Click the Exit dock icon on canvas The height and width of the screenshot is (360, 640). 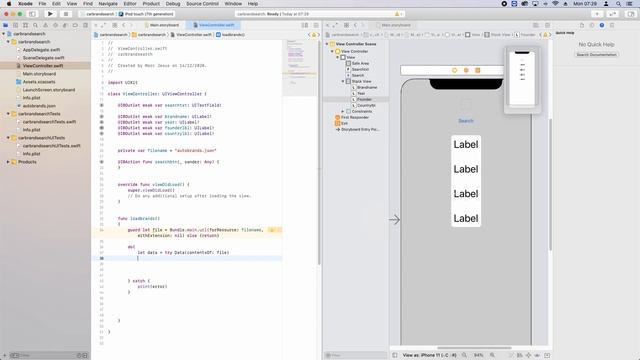coord(478,70)
